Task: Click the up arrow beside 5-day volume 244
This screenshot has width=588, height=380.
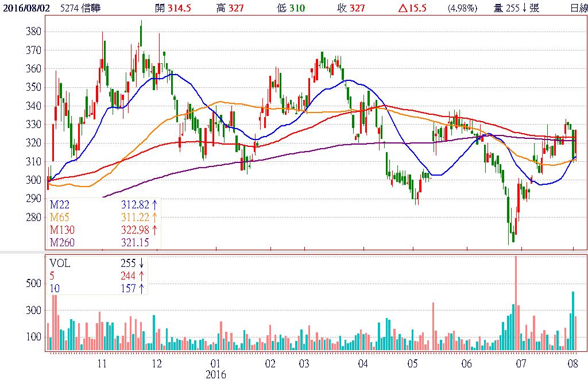Action: 141,276
